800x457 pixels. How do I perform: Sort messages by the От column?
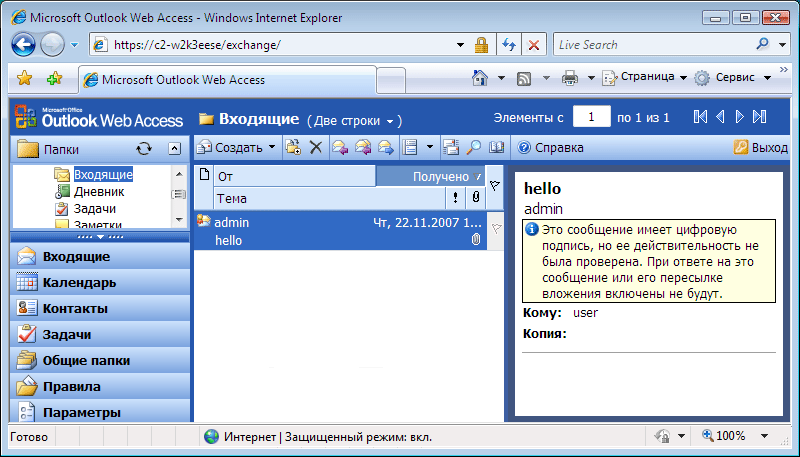click(x=295, y=176)
